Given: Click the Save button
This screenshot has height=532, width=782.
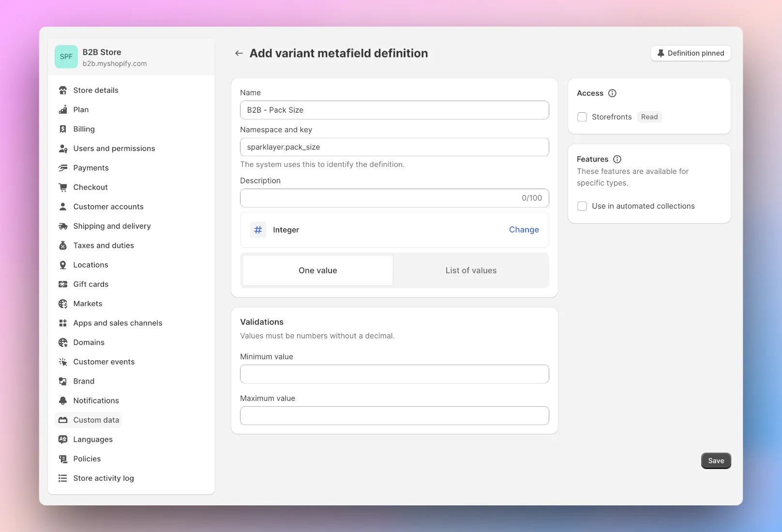Looking at the screenshot, I should (x=716, y=461).
